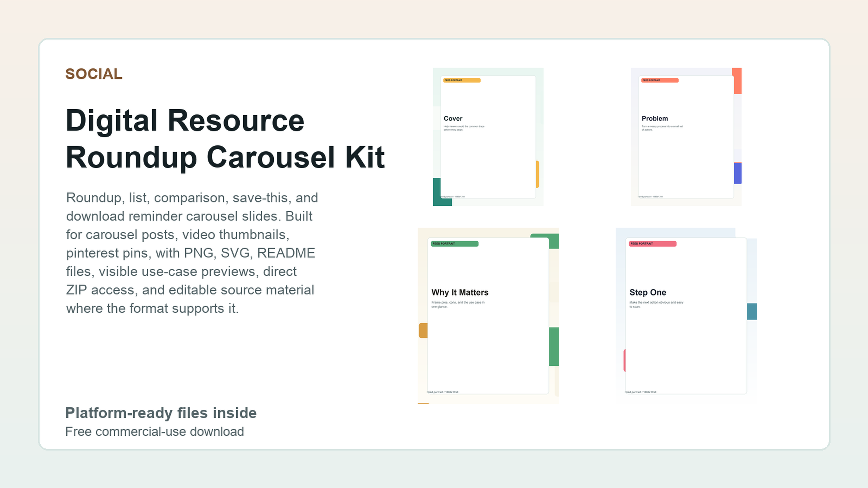
Task: Click 'Frame pros, cons, and the use case' subtitle
Action: pos(458,304)
